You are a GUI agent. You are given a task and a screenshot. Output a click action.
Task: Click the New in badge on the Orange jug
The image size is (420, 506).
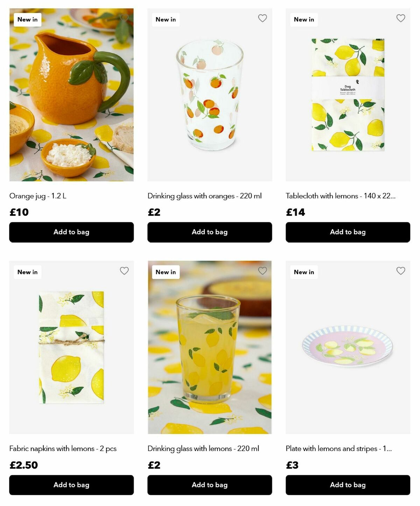coord(27,19)
